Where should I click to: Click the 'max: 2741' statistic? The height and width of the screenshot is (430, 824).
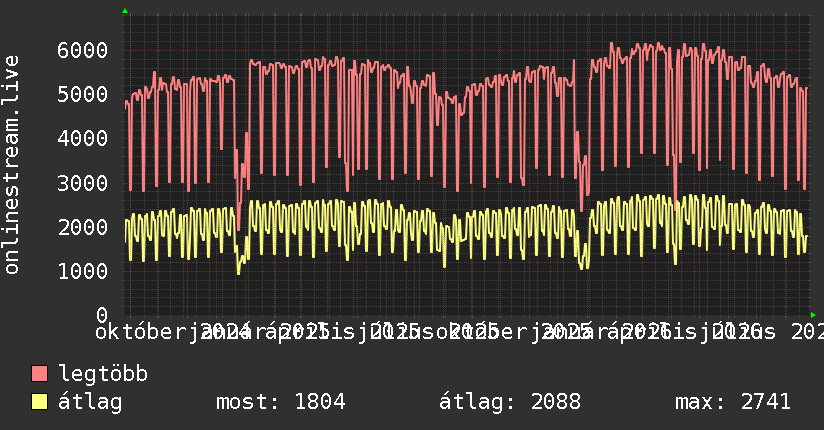point(733,402)
